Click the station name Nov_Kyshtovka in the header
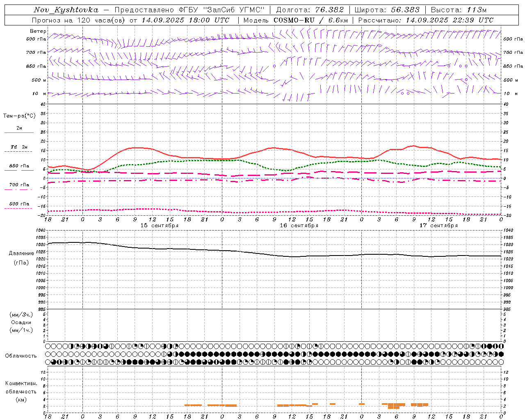Viewport: 525px width, 420px height. 66,10
